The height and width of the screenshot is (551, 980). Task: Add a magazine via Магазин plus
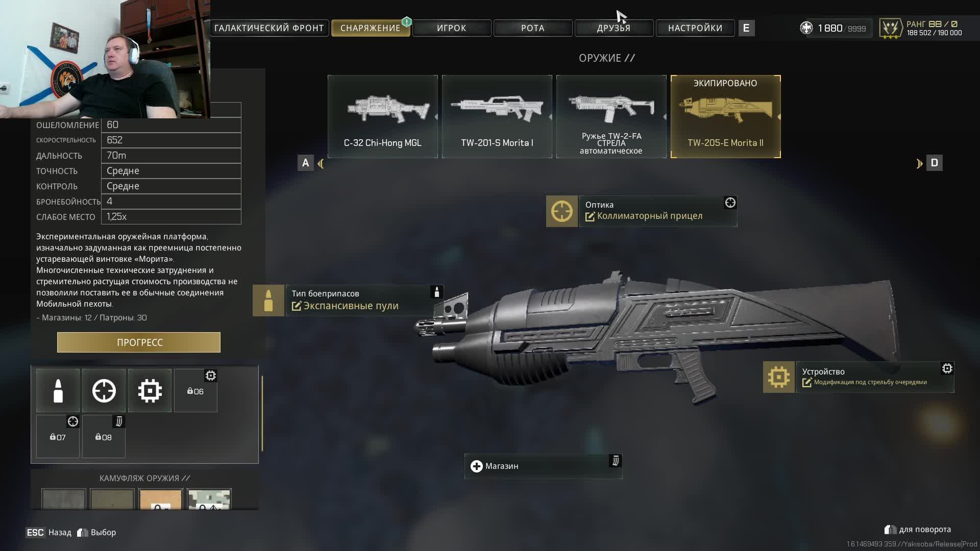click(x=476, y=466)
